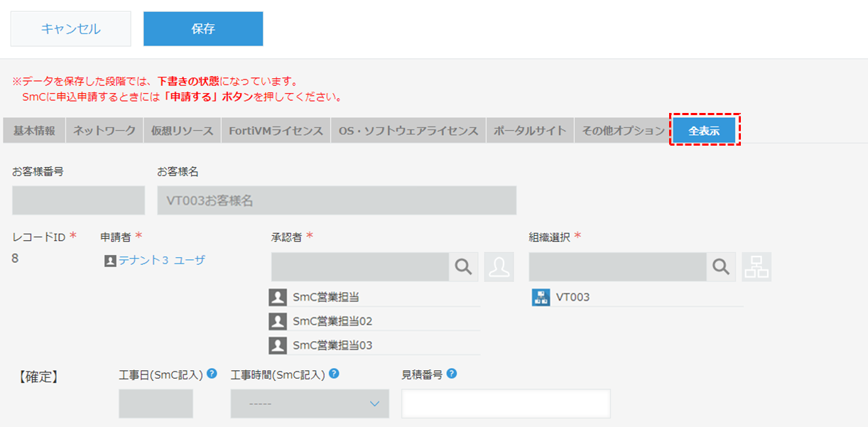Switch to the 基本情報 tab

coord(34,131)
